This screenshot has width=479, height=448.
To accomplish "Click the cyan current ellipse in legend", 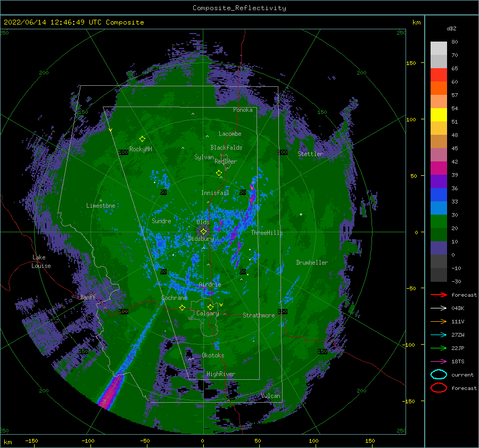I will tap(439, 374).
